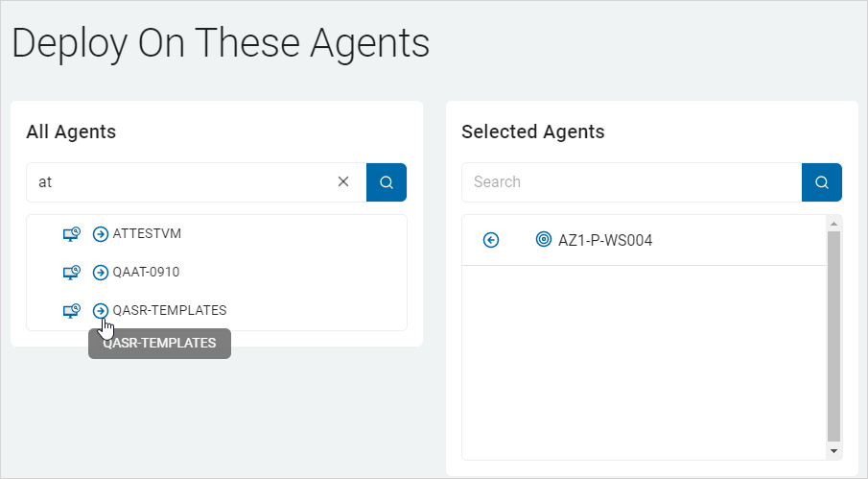Click the computer icon next to QASR-TEMPLATES

click(x=71, y=310)
